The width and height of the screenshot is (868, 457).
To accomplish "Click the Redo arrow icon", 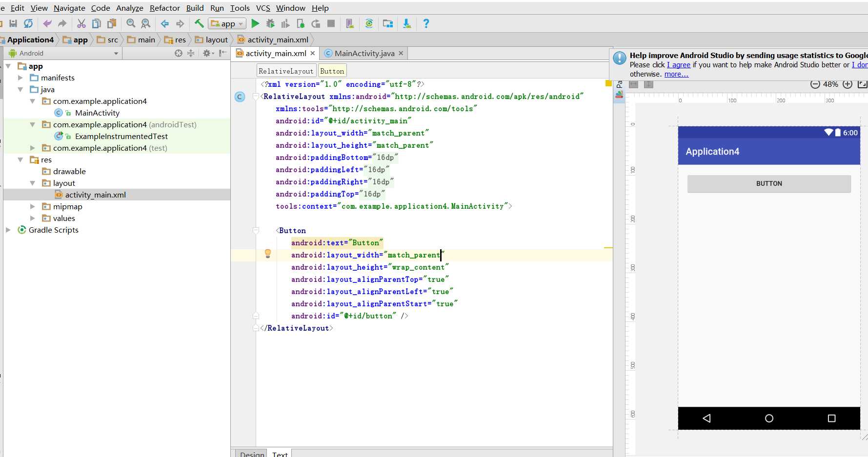I will [62, 23].
